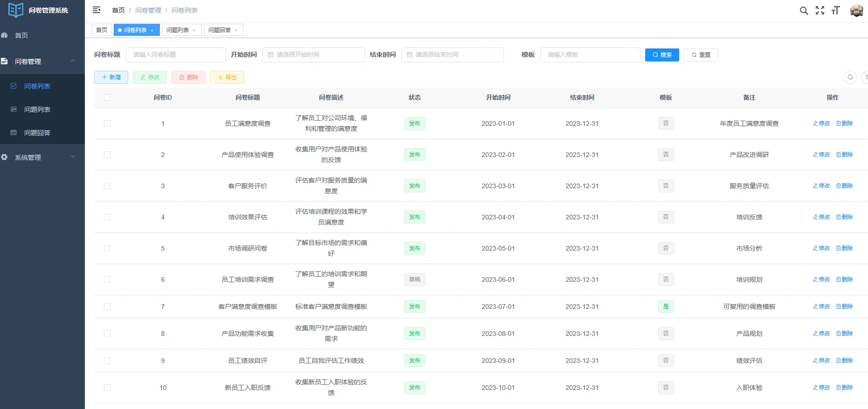The image size is (868, 409).
Task: Click the 草稿 status tag
Action: pyautogui.click(x=414, y=279)
